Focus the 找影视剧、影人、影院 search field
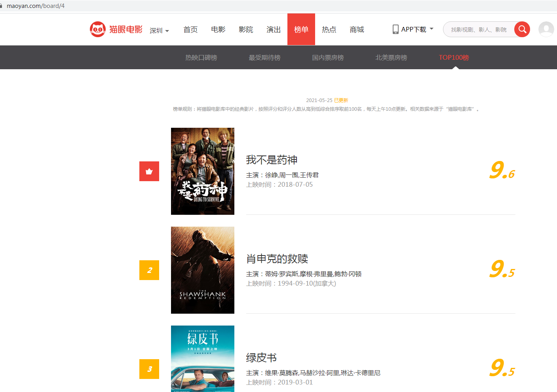The image size is (557, 392). (479, 29)
